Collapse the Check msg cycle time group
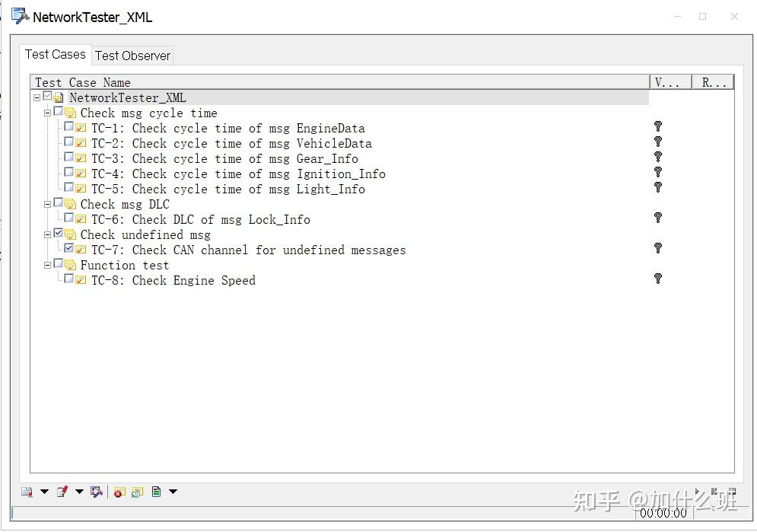 point(47,113)
